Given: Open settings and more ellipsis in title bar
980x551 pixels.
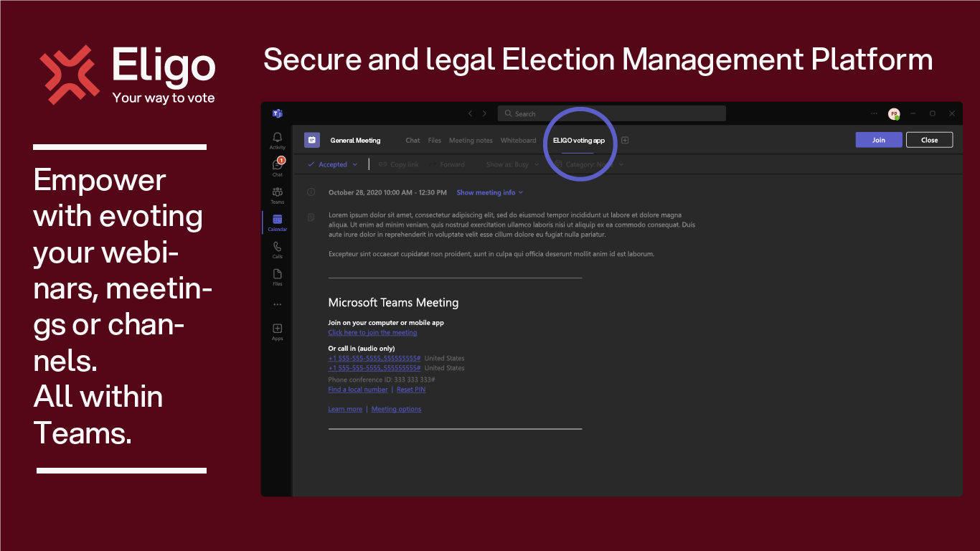Looking at the screenshot, I should coord(874,113).
